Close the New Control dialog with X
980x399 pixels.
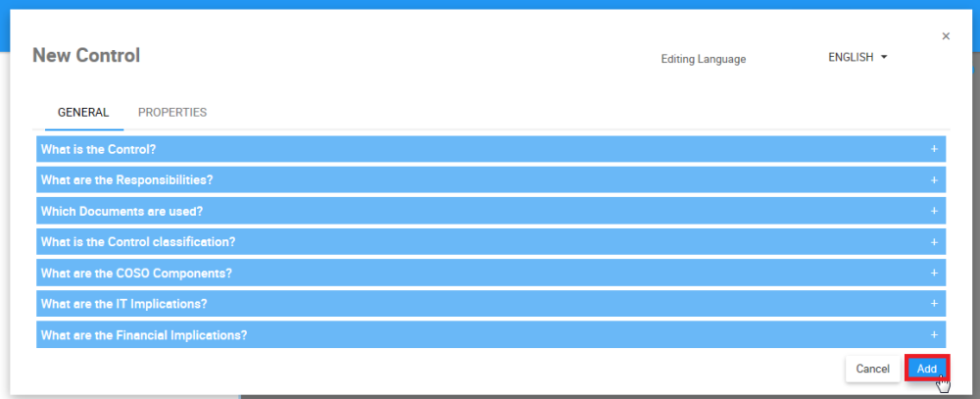[x=946, y=36]
